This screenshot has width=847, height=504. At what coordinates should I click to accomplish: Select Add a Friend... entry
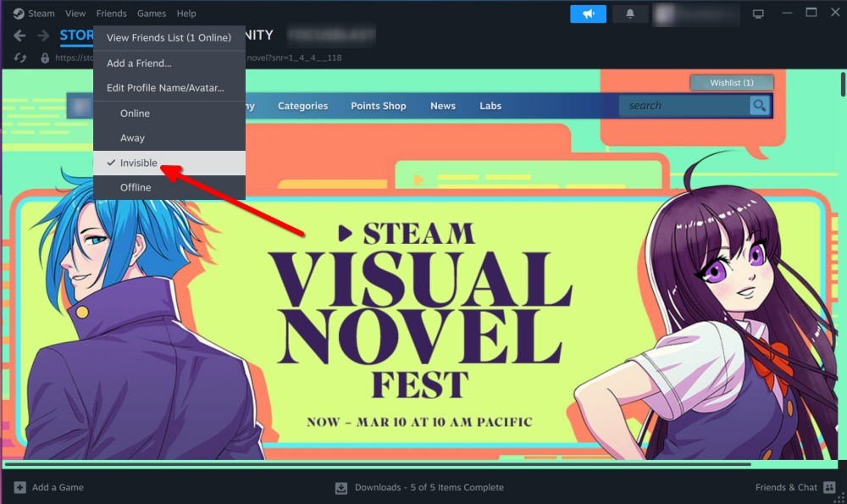169,64
